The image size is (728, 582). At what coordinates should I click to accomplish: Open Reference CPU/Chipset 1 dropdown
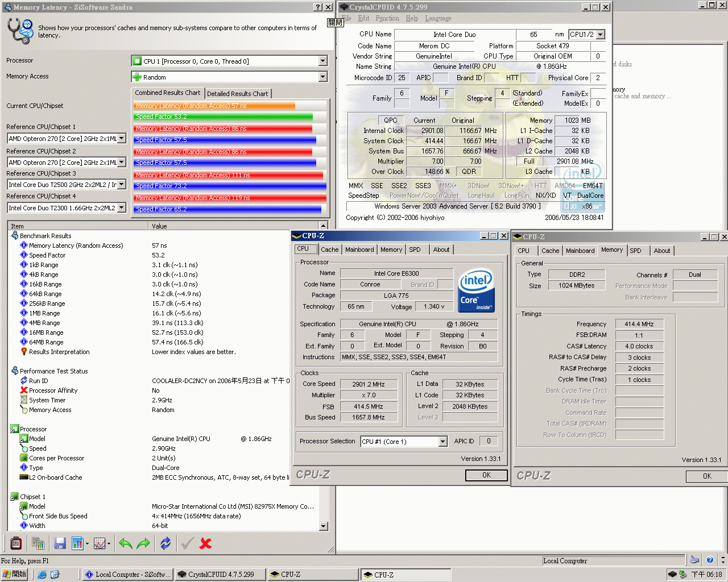pyautogui.click(x=121, y=139)
